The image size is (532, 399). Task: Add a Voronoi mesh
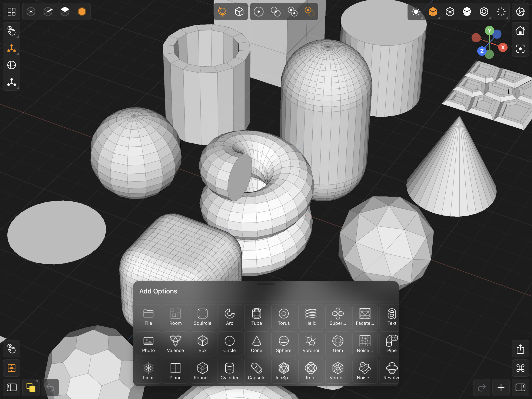[x=310, y=344]
